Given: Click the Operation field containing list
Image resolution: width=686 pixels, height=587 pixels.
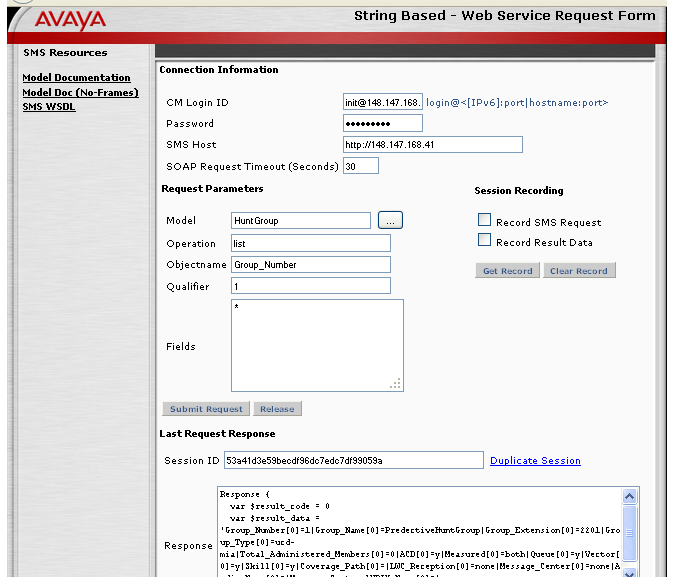Looking at the screenshot, I should tap(311, 243).
